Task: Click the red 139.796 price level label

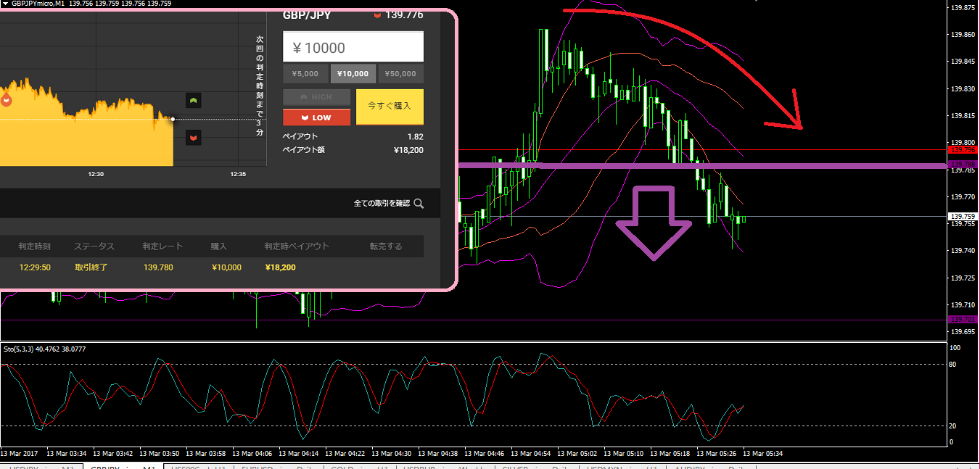Action: click(x=963, y=150)
